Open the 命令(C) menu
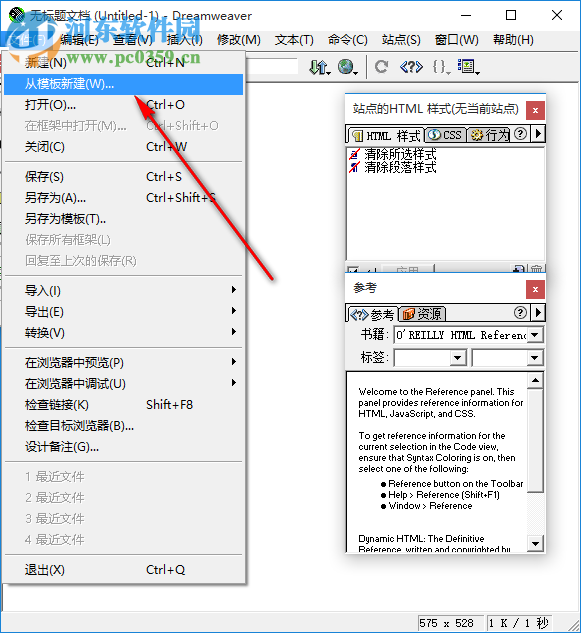Image resolution: width=581 pixels, height=633 pixels. click(x=348, y=40)
